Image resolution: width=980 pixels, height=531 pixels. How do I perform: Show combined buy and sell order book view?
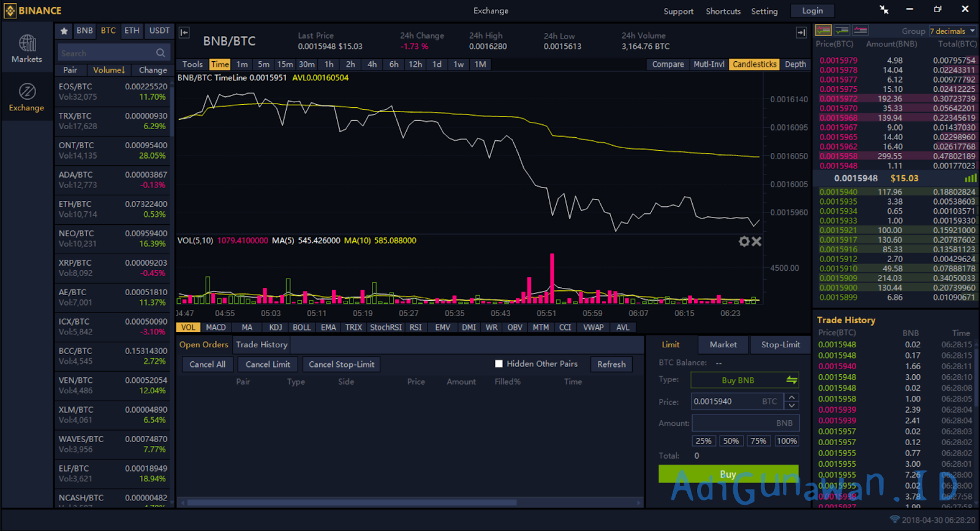point(823,30)
